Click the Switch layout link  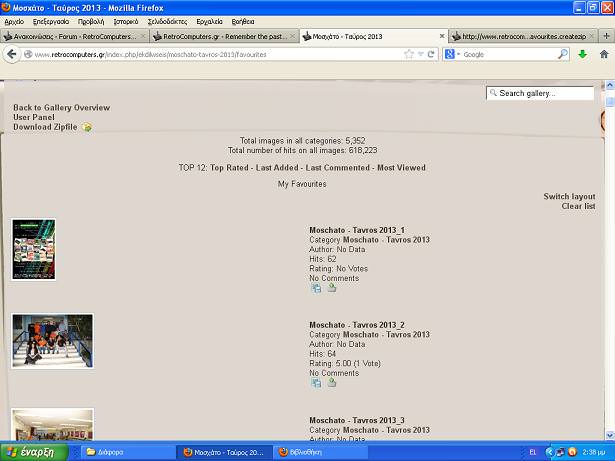point(569,196)
